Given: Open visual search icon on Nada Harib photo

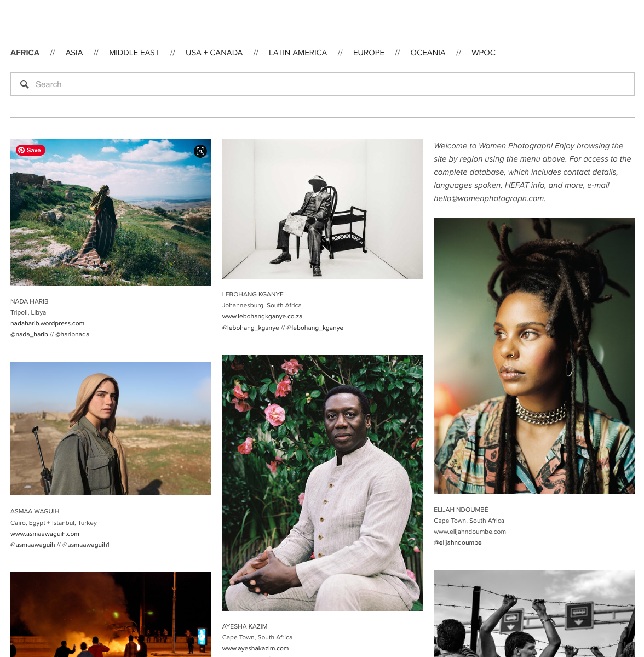Looking at the screenshot, I should [200, 151].
